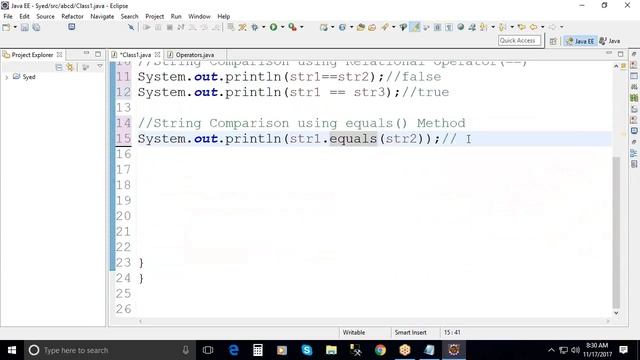Image resolution: width=640 pixels, height=360 pixels.
Task: Click the Open Perspective icon
Action: click(x=553, y=41)
